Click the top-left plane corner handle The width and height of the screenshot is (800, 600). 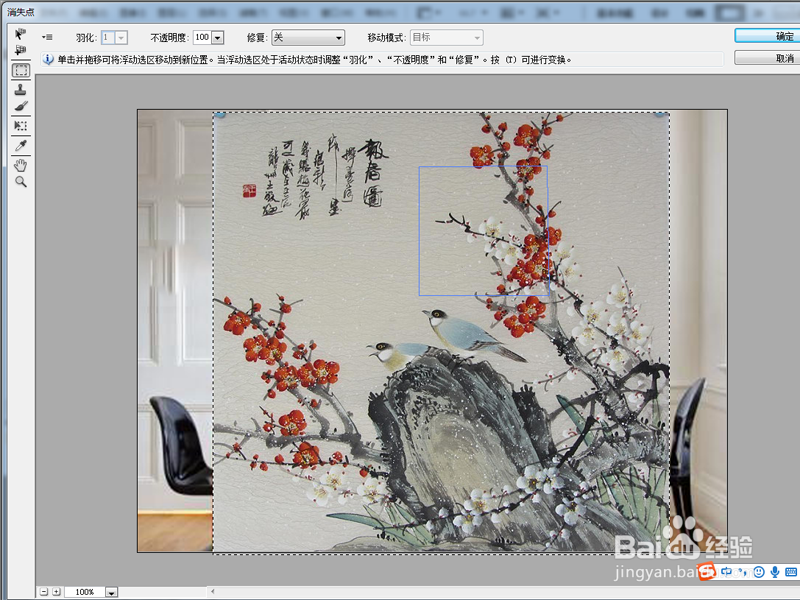(x=219, y=114)
